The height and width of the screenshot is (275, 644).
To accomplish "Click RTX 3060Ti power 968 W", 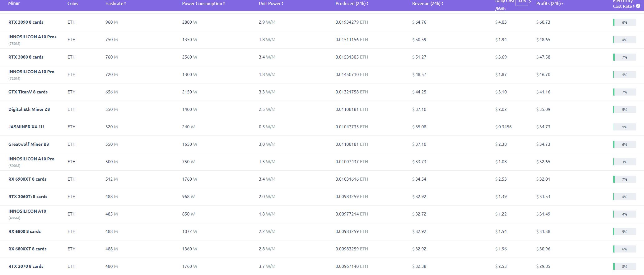I will pyautogui.click(x=189, y=197).
